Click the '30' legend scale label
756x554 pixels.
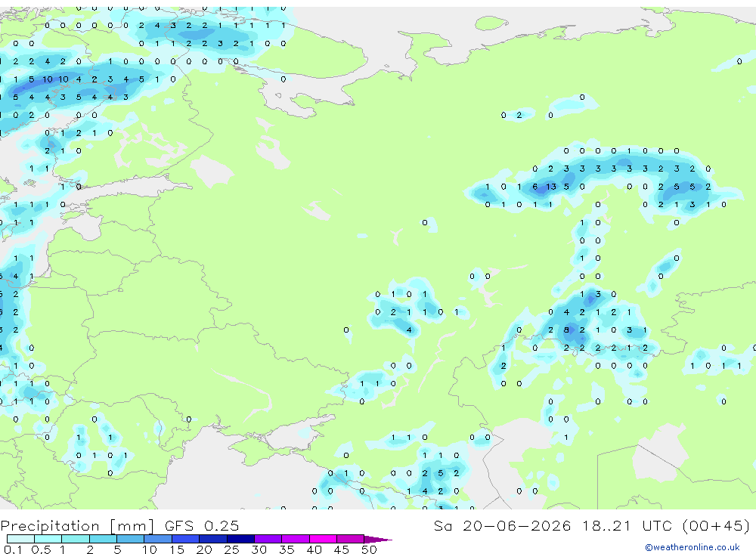click(x=259, y=549)
